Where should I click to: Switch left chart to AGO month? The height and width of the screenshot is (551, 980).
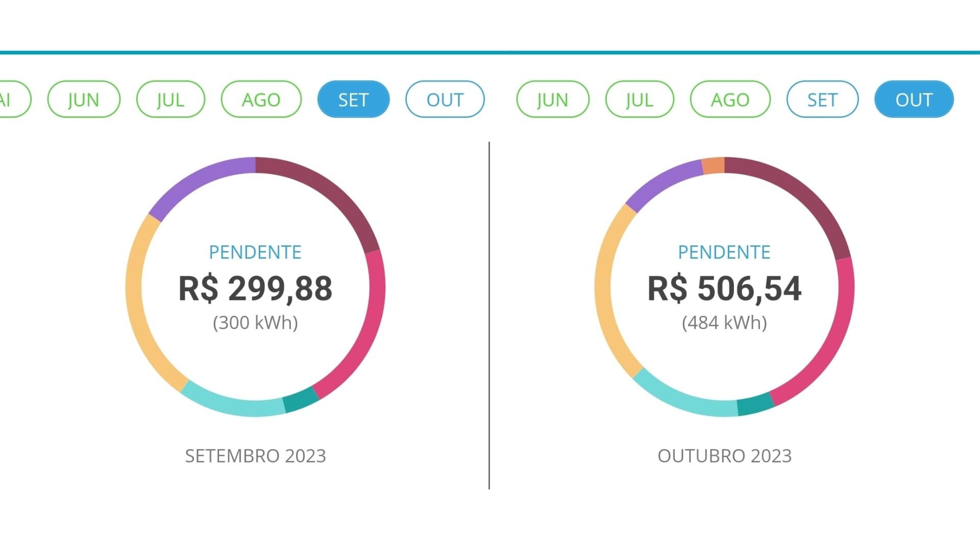(x=261, y=99)
